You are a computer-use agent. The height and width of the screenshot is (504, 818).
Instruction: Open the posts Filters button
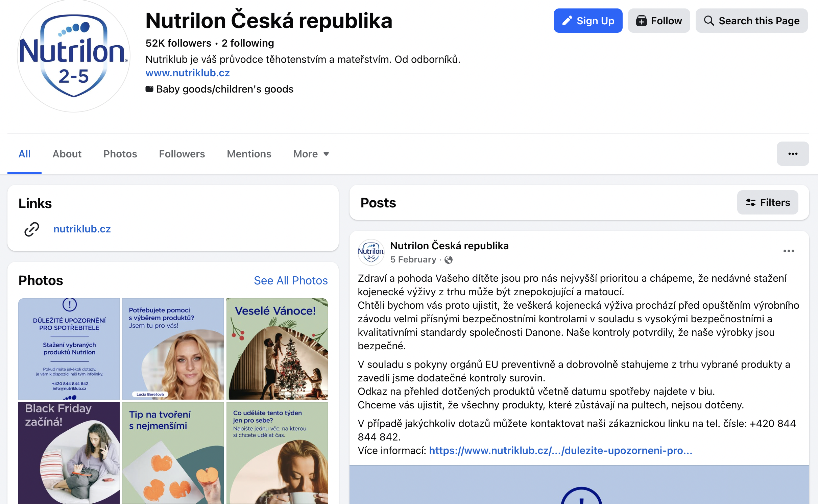point(767,203)
